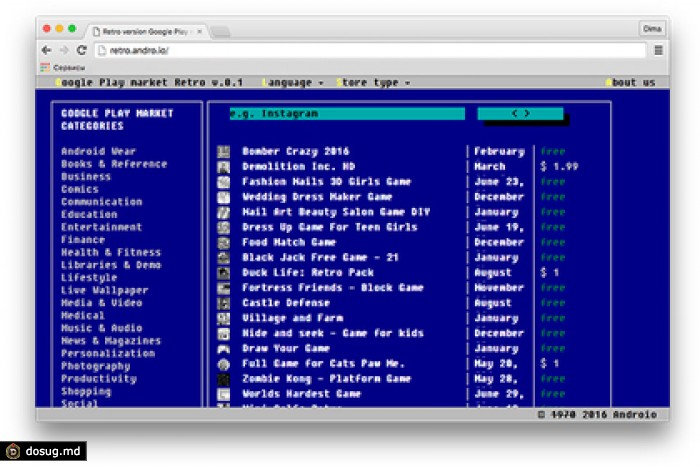The width and height of the screenshot is (700, 466).
Task: Choose the News & Magazines category
Action: [111, 341]
